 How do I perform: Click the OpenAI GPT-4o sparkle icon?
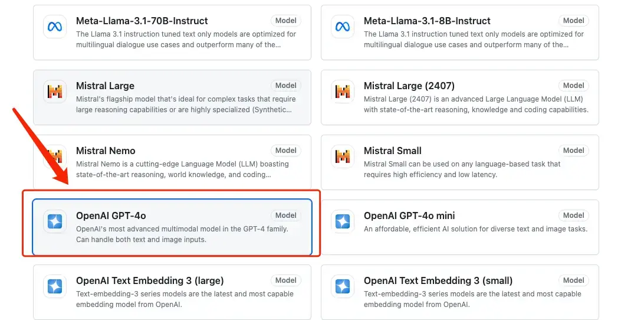pos(55,221)
